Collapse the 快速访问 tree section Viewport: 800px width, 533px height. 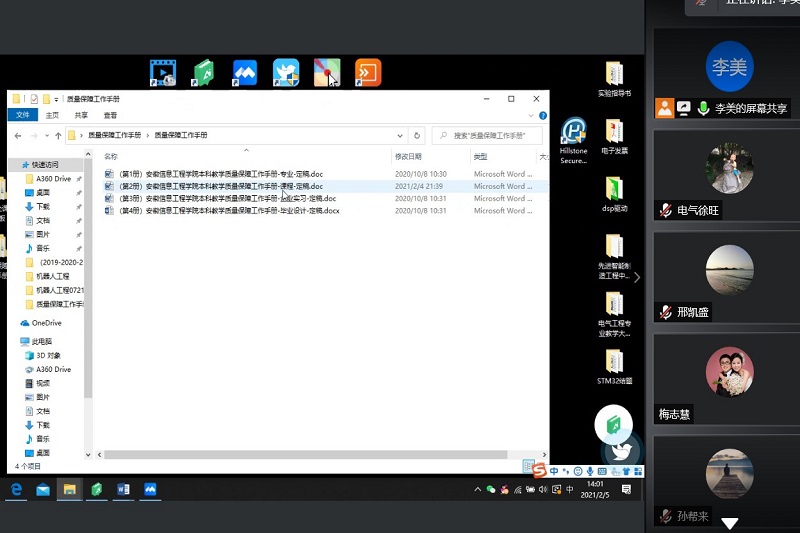tap(13, 164)
